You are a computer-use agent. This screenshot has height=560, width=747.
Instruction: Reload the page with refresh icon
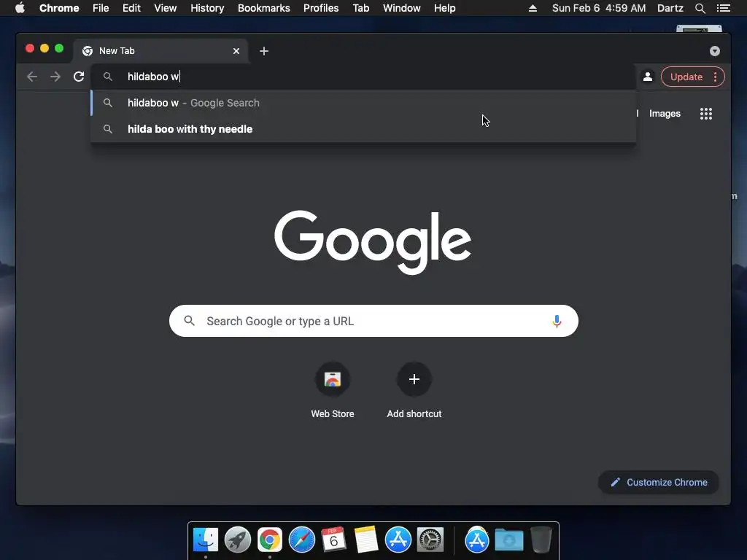79,77
